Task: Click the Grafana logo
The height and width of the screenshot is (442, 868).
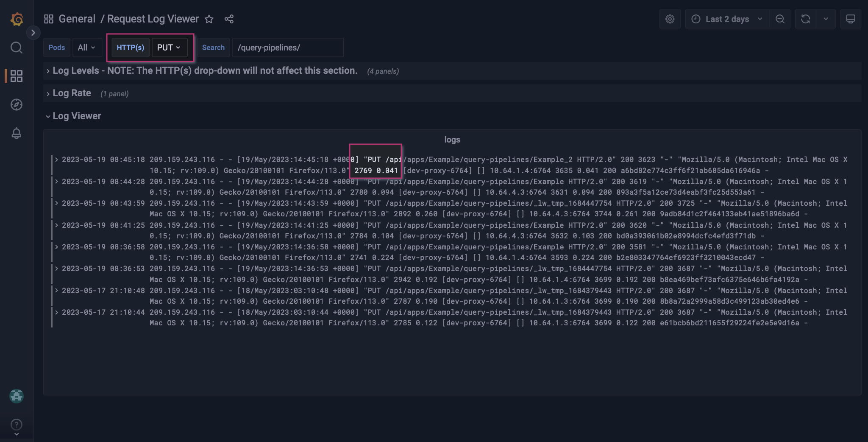Action: [17, 19]
